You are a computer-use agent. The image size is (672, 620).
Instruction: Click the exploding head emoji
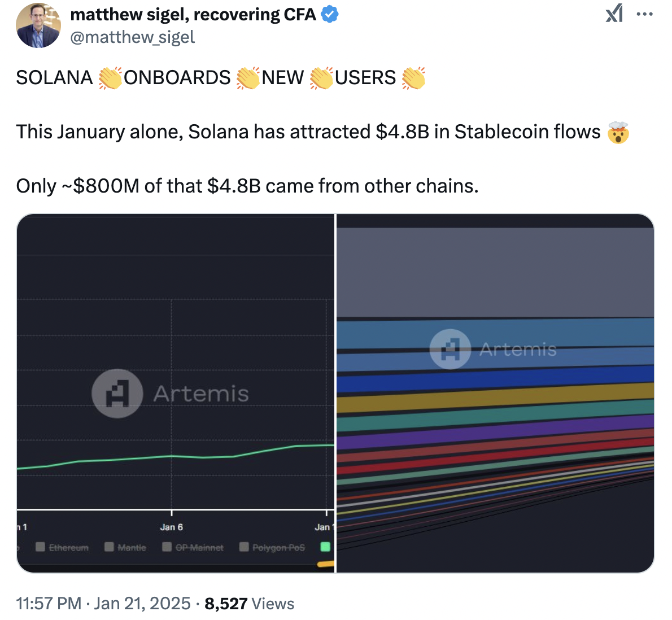coord(618,133)
